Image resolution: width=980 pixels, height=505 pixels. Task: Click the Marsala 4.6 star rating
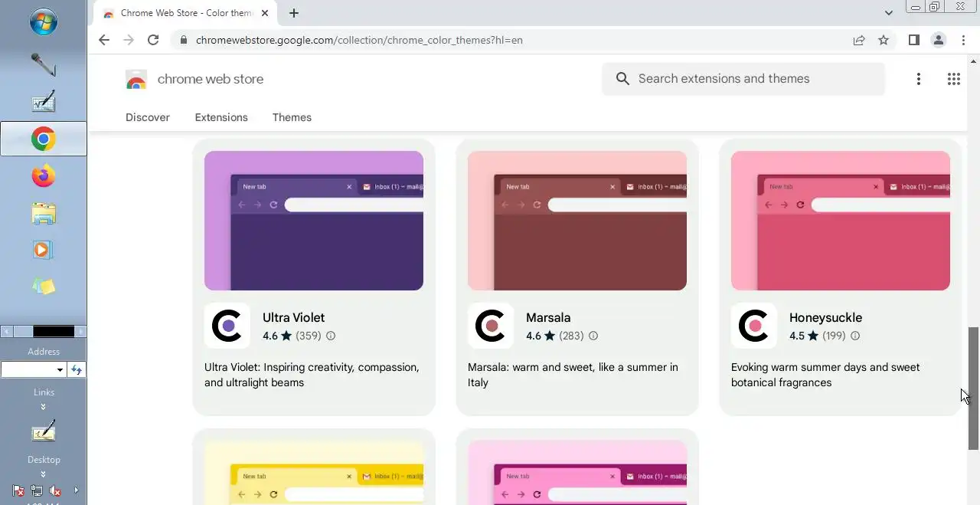coord(541,336)
